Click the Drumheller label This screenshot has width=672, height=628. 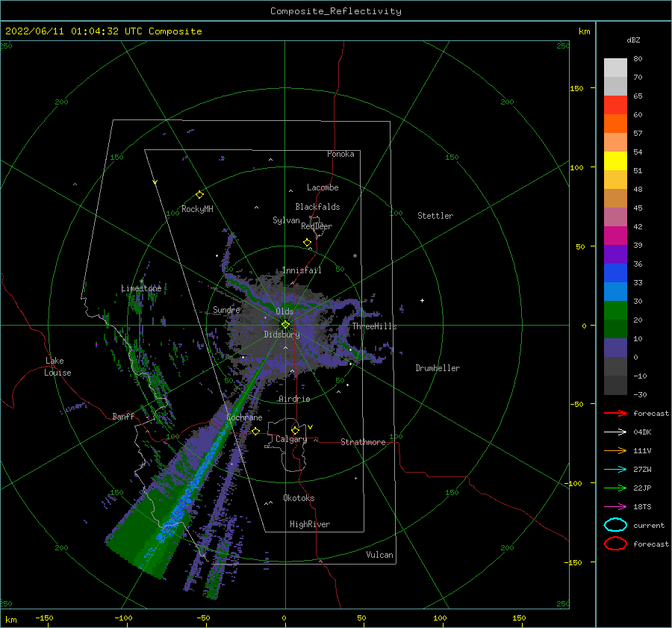[438, 368]
